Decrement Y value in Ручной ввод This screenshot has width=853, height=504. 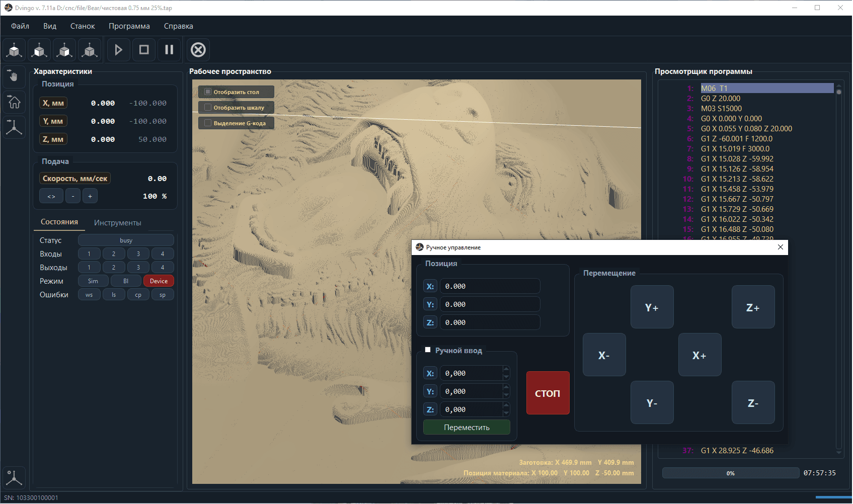pos(506,395)
